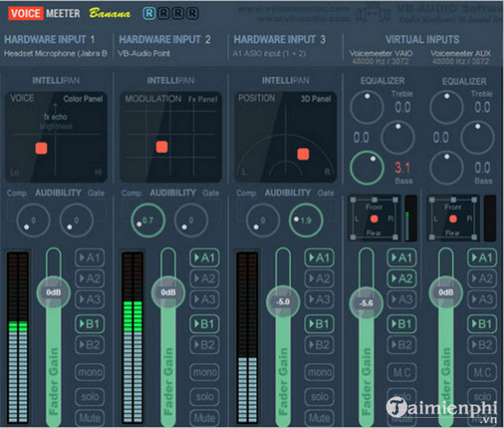The height and width of the screenshot is (428, 504).
Task: Click Voicemeeter AUX middle equalizer knob
Action: click(477, 138)
